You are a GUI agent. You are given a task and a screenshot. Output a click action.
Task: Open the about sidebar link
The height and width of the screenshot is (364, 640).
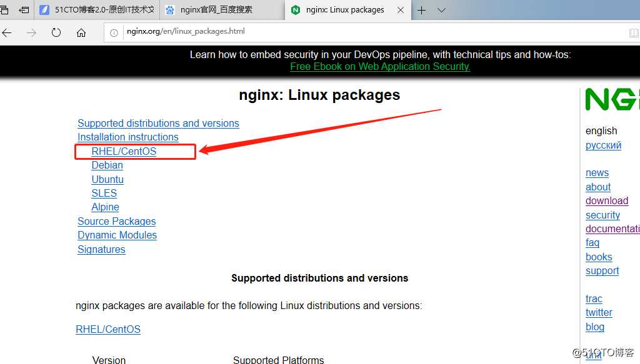coord(598,187)
